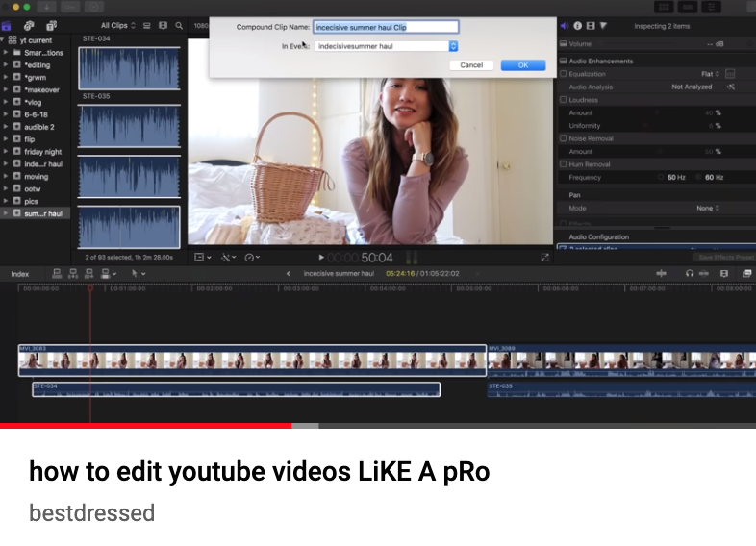Open the Pan Mode None dropdown
Screen dimensions: 756x546
pos(708,208)
